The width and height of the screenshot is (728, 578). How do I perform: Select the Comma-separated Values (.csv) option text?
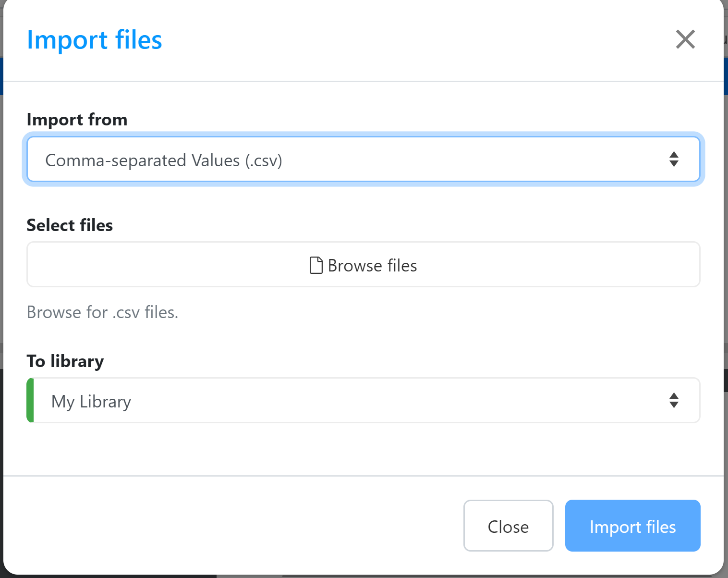[163, 160]
